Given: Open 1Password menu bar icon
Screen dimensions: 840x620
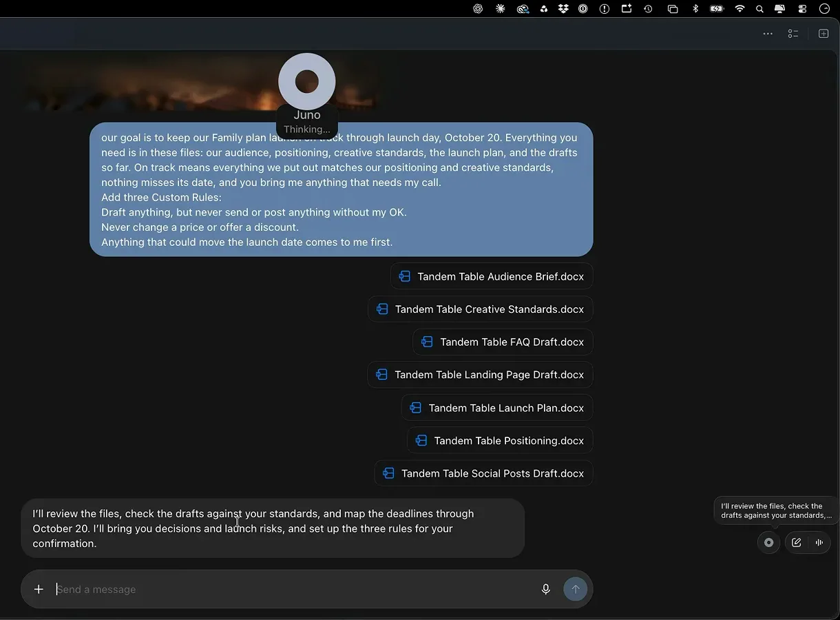Looking at the screenshot, I should [x=583, y=9].
